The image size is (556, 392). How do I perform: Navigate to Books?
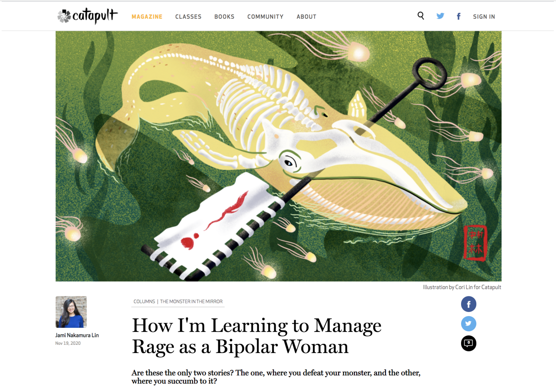coord(224,17)
